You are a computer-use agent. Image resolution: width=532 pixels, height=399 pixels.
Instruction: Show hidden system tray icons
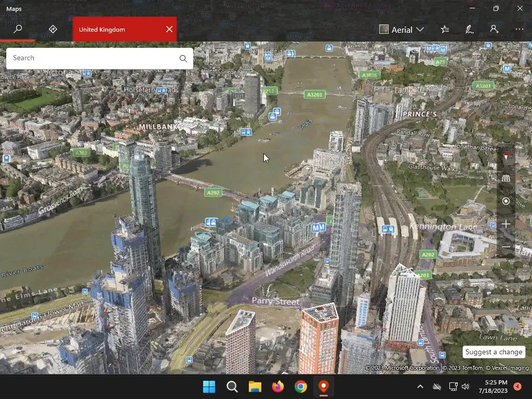(420, 387)
